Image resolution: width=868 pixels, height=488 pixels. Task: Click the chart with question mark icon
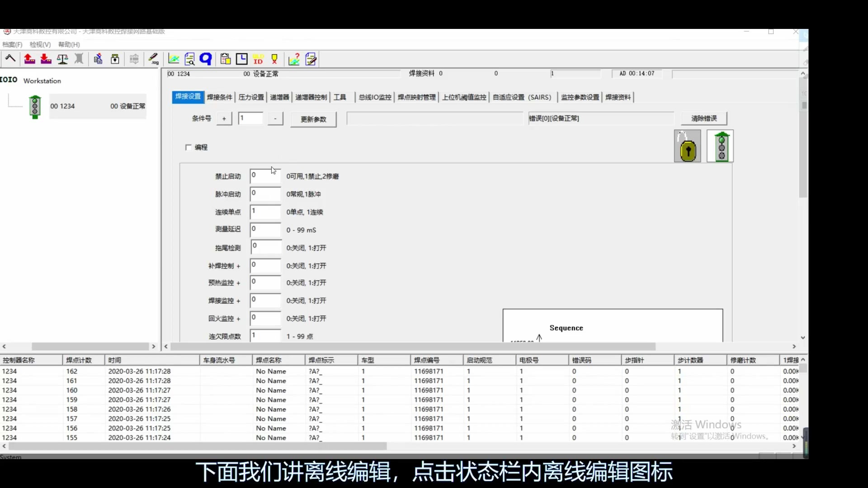pos(294,59)
